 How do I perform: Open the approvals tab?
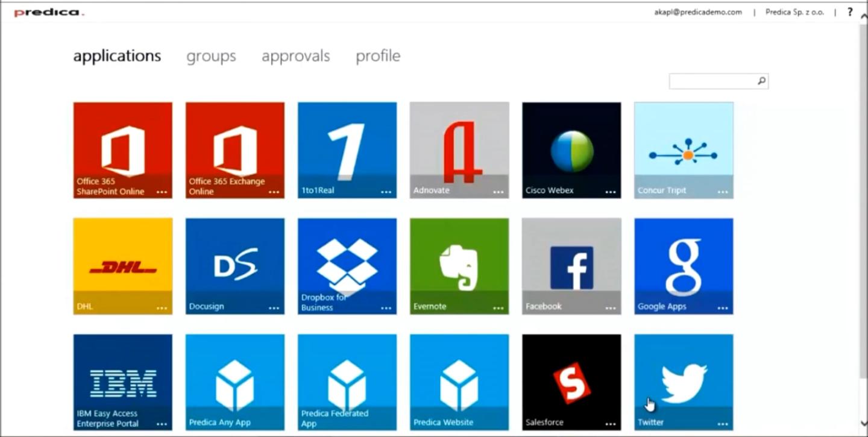tap(295, 56)
